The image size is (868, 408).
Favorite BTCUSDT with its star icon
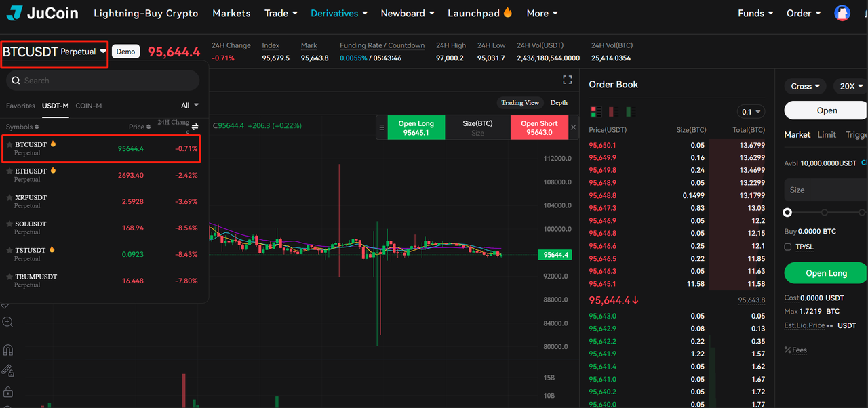[9, 145]
